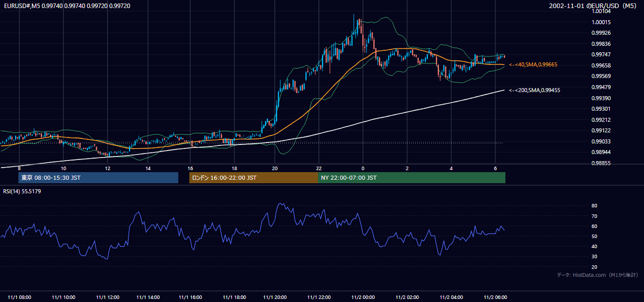644x302 pixels.
Task: Click the hour 18 tick on price chart
Action: click(234, 168)
